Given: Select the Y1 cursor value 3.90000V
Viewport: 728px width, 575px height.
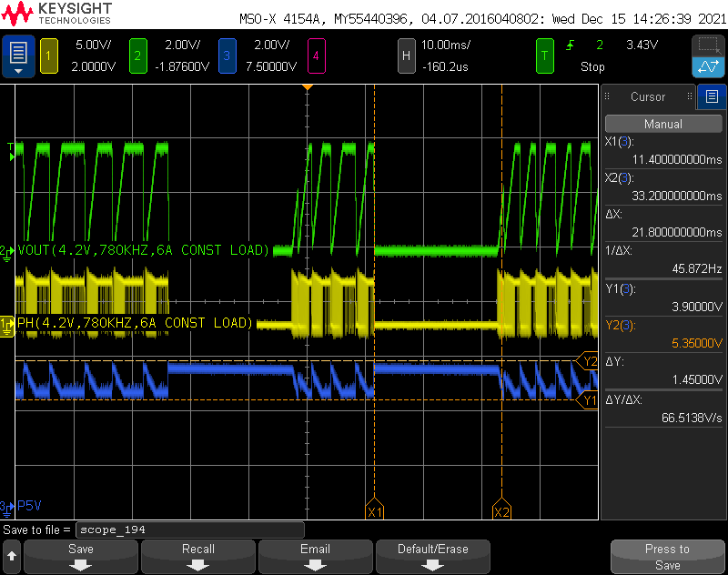Looking at the screenshot, I should [697, 307].
